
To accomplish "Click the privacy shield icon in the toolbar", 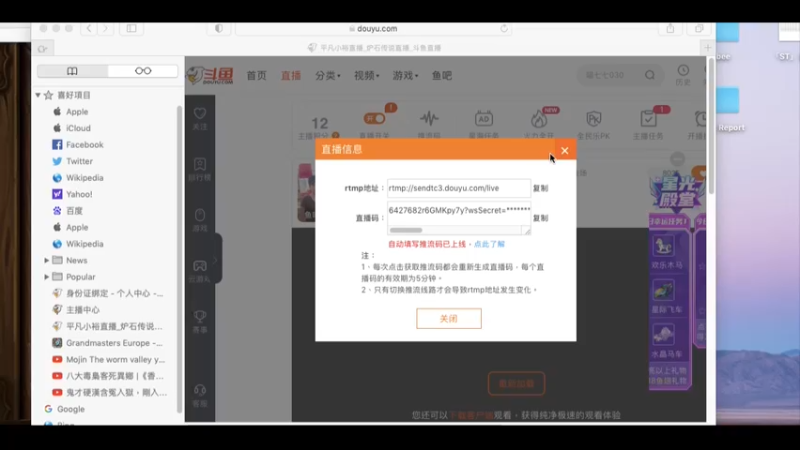I will tap(219, 29).
